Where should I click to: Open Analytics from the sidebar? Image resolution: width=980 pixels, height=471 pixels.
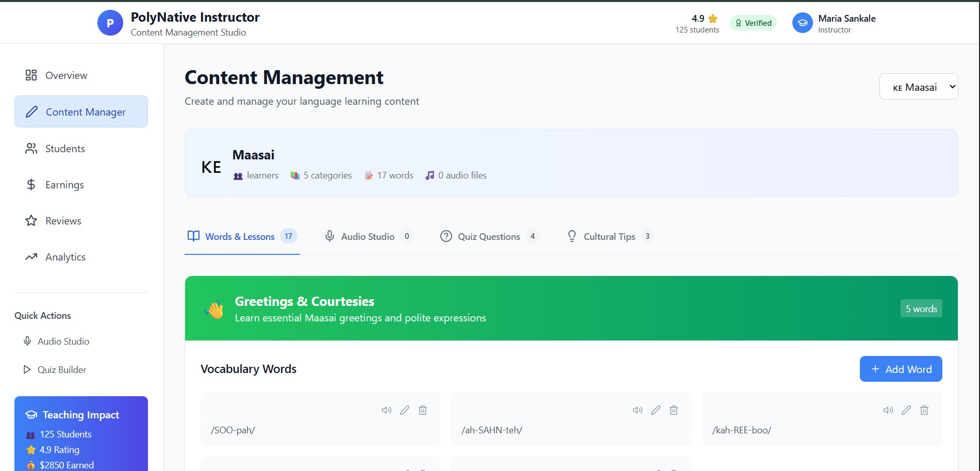(x=81, y=257)
